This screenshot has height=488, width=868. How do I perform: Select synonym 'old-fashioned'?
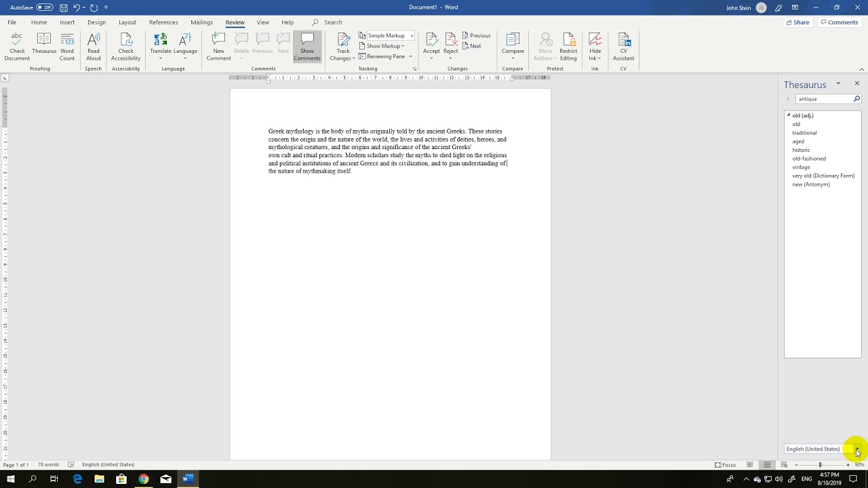click(x=809, y=159)
